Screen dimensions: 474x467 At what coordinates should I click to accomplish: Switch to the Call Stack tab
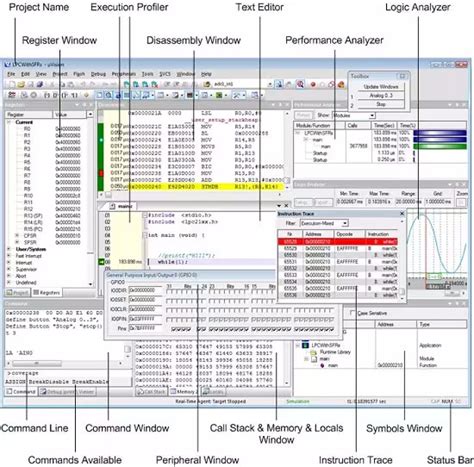coord(151,392)
